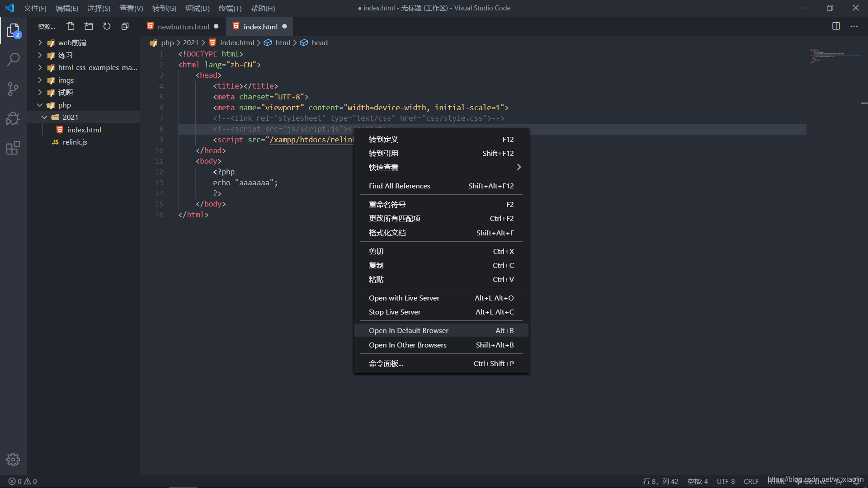The width and height of the screenshot is (868, 488).
Task: Choose 转到引用 from context menu
Action: [441, 153]
